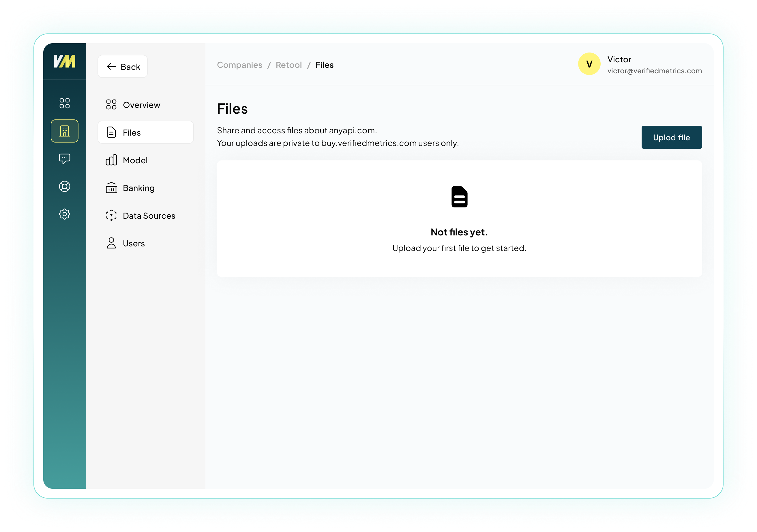Go to Overview menu item
Screen dimensions: 757x532
click(141, 105)
